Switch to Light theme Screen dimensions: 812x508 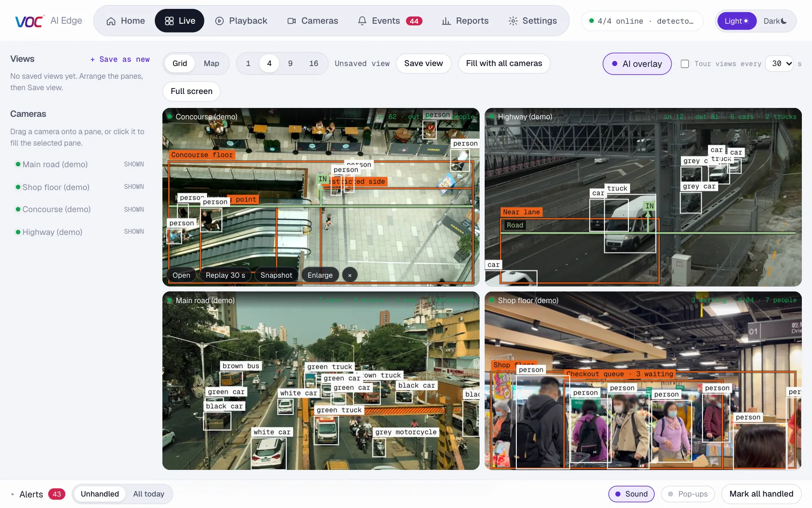(x=737, y=21)
